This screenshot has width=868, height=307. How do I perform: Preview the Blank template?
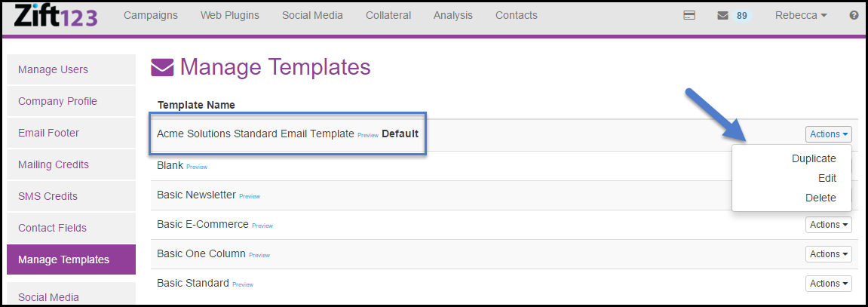pyautogui.click(x=196, y=167)
